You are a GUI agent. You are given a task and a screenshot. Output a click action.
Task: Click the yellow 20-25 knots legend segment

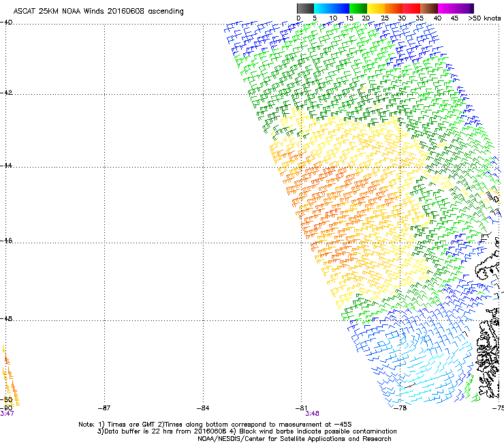(376, 8)
